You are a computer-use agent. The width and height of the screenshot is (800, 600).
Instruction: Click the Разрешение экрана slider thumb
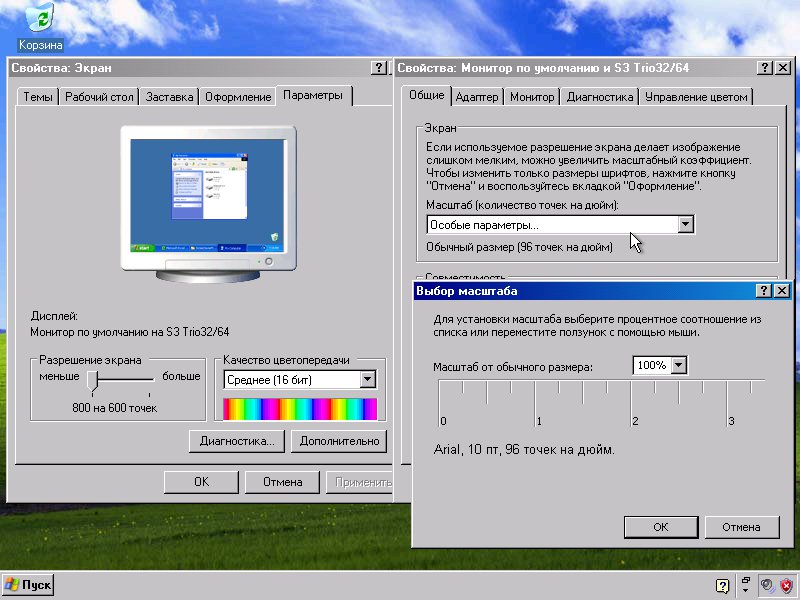pos(92,381)
